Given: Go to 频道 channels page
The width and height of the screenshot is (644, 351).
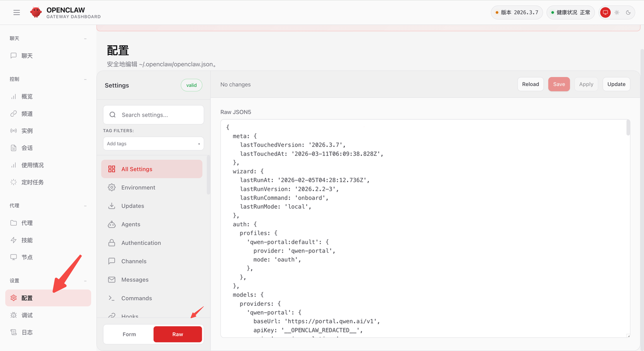Looking at the screenshot, I should click(x=27, y=114).
